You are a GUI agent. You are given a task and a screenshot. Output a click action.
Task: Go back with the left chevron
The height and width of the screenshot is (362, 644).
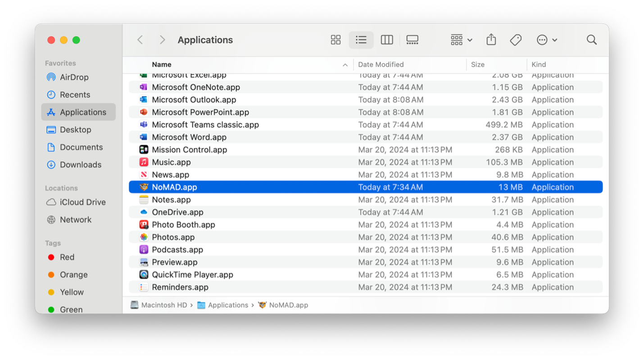pos(141,40)
